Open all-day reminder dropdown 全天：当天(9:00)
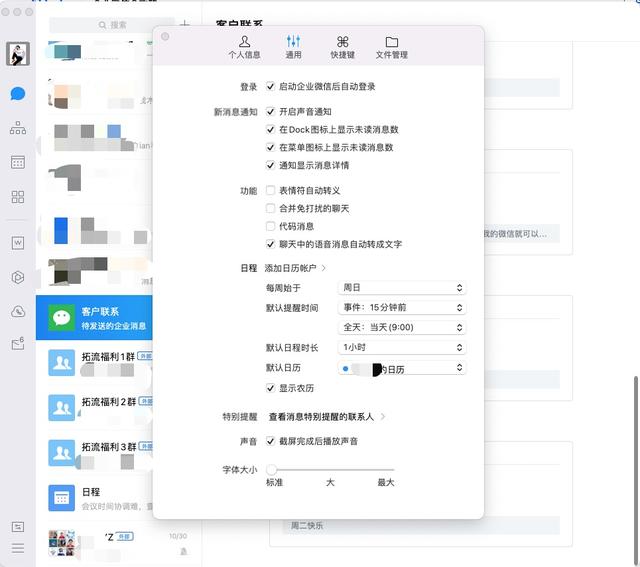Viewport: 640px width, 567px height. point(402,327)
